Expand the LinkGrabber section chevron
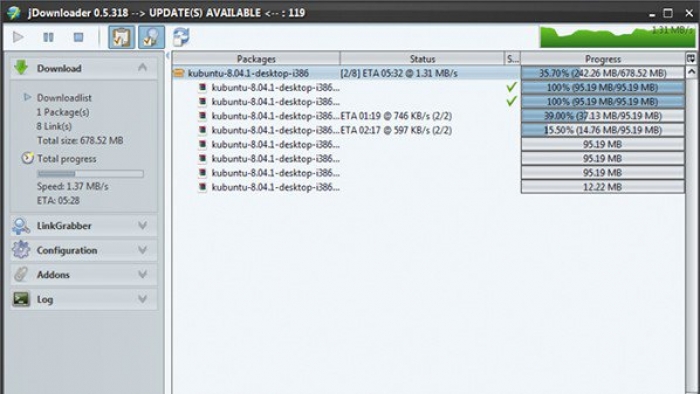Image resolution: width=700 pixels, height=394 pixels. point(142,225)
